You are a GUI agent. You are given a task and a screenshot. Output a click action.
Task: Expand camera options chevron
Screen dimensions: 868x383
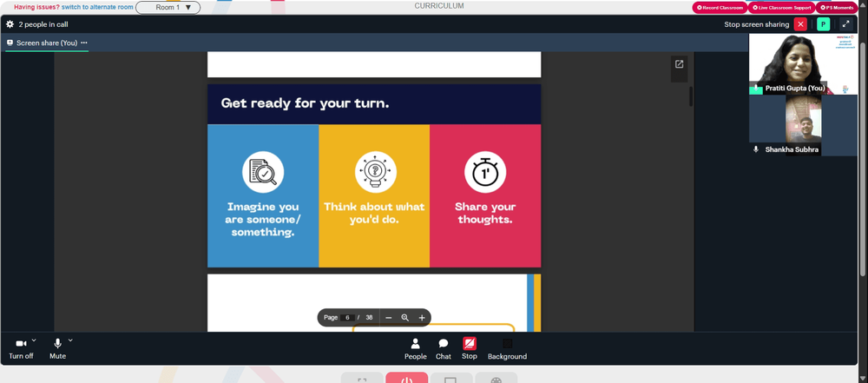(34, 340)
